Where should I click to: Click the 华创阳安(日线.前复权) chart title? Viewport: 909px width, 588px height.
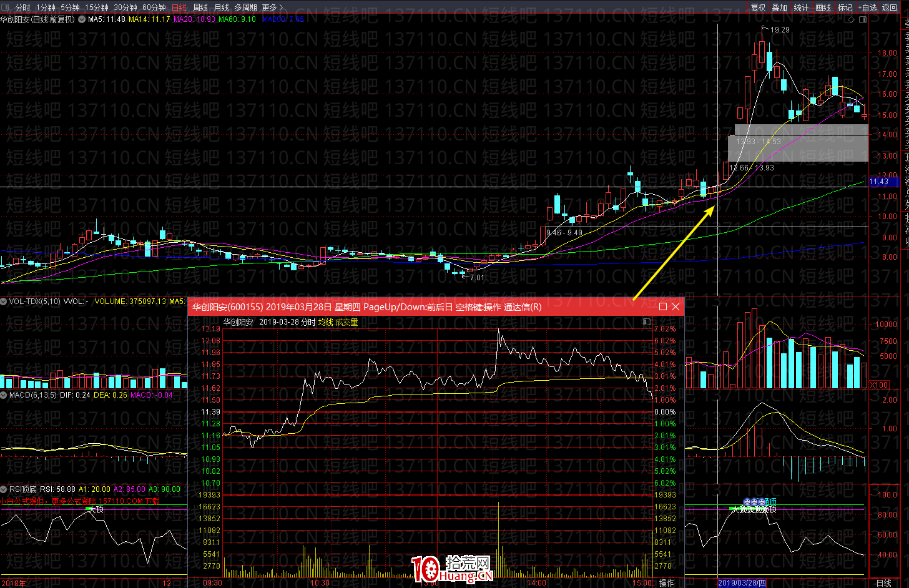coord(37,19)
